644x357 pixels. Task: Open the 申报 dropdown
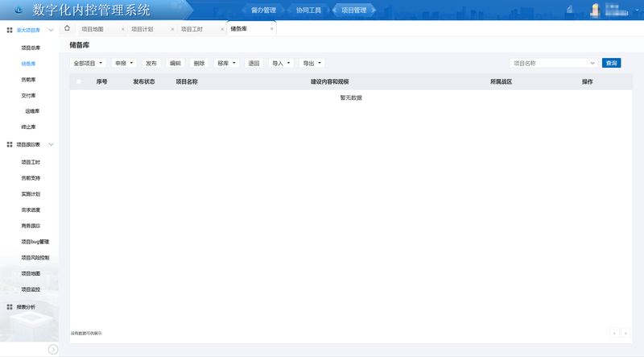[x=124, y=63]
